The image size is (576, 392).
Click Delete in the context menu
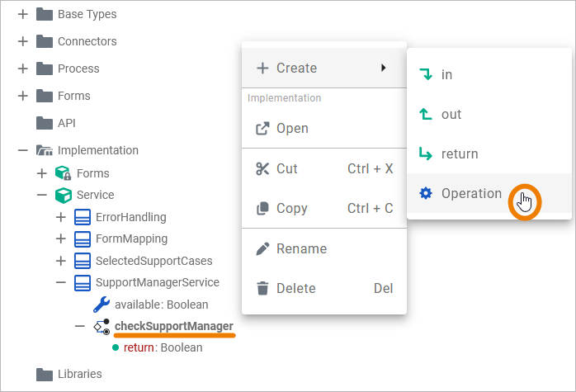295,289
